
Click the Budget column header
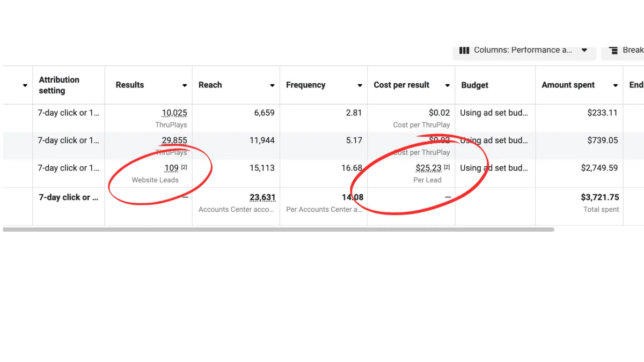pyautogui.click(x=475, y=85)
